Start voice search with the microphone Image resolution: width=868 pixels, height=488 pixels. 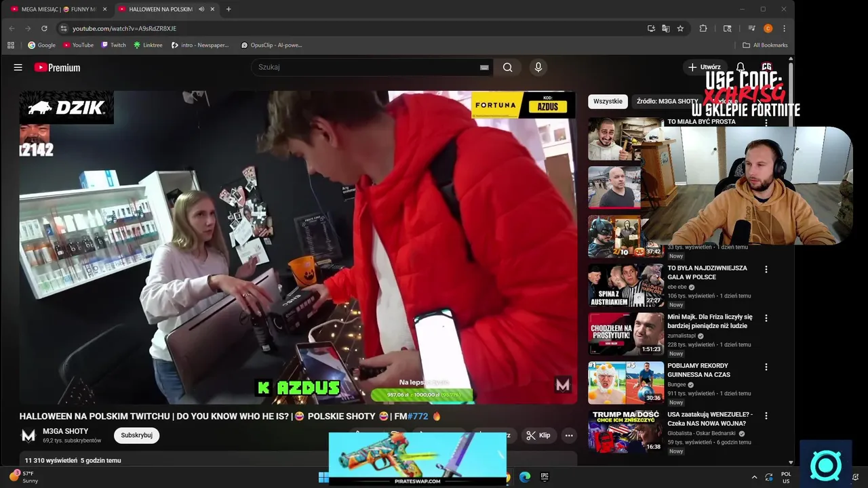538,67
